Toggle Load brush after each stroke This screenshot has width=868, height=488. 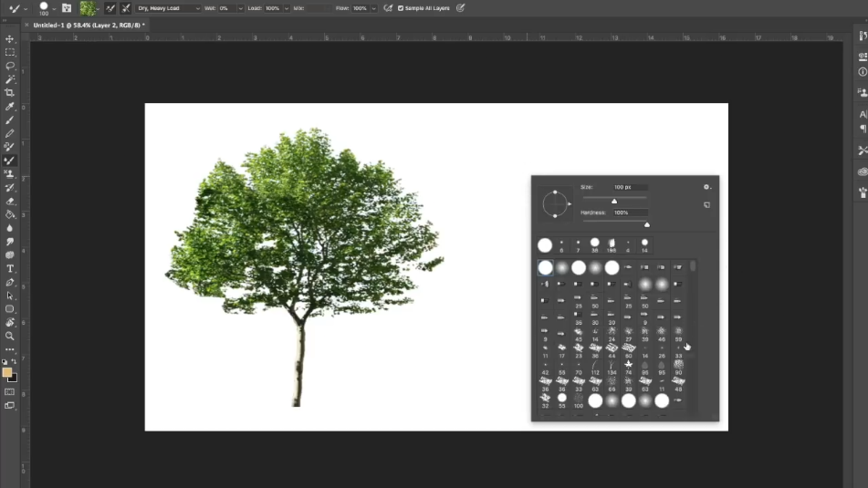110,8
